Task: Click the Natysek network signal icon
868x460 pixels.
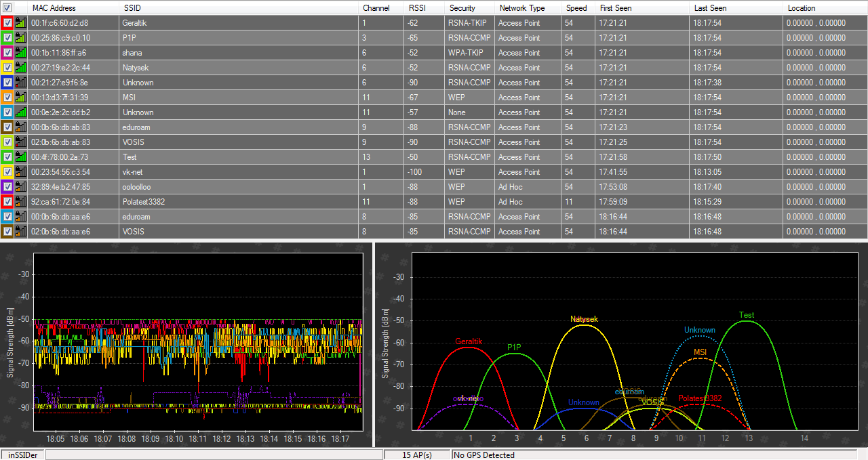Action: (x=20, y=67)
